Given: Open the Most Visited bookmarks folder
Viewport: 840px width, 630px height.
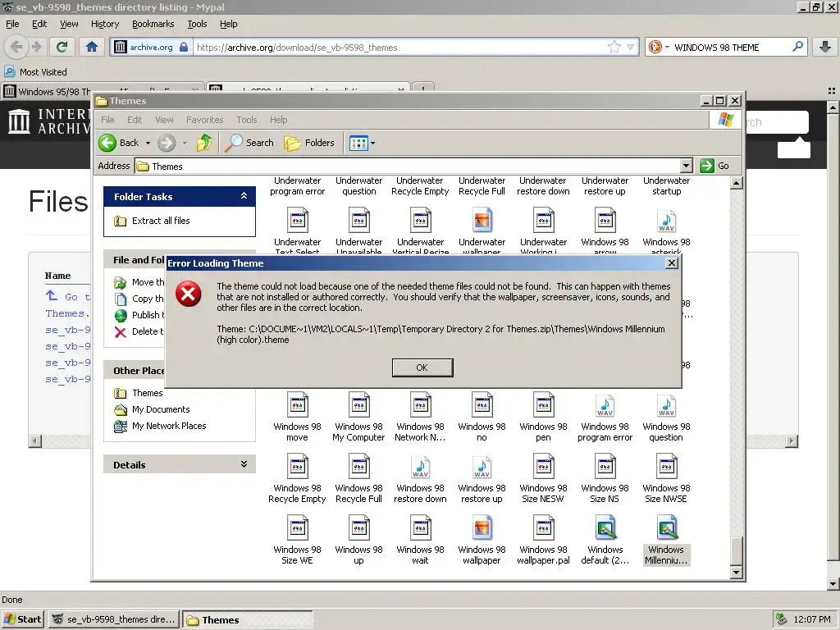Looking at the screenshot, I should click(36, 72).
